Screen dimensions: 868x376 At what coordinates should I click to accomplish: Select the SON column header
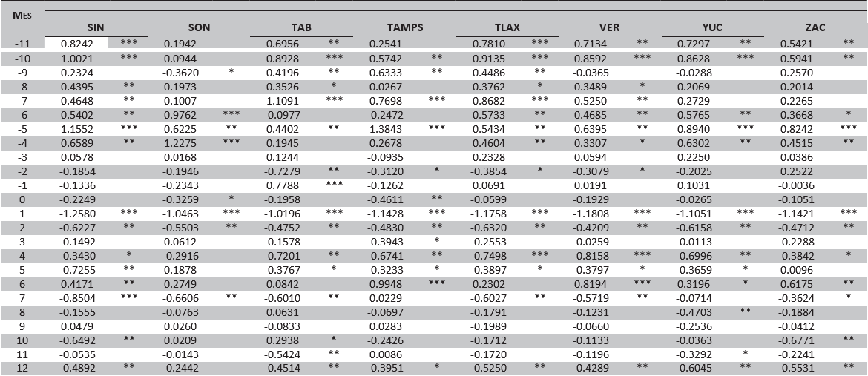(199, 27)
